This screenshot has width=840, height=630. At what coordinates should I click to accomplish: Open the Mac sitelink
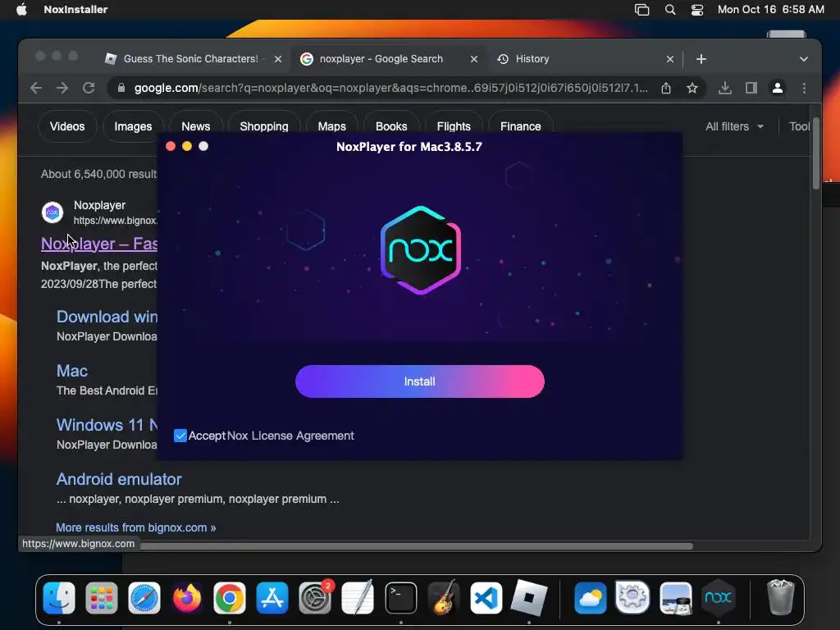72,371
